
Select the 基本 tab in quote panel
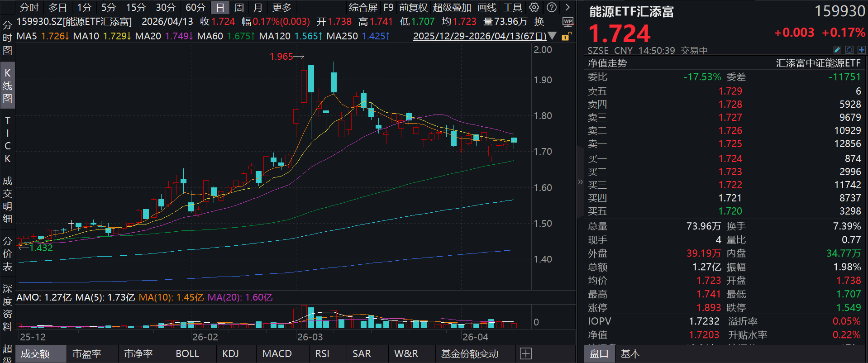[630, 353]
